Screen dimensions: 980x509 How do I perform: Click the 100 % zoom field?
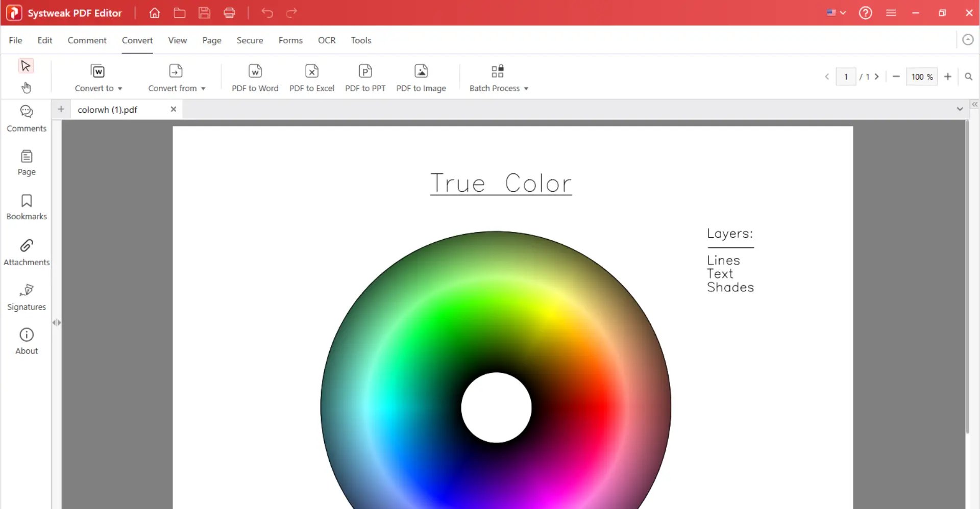click(x=922, y=77)
